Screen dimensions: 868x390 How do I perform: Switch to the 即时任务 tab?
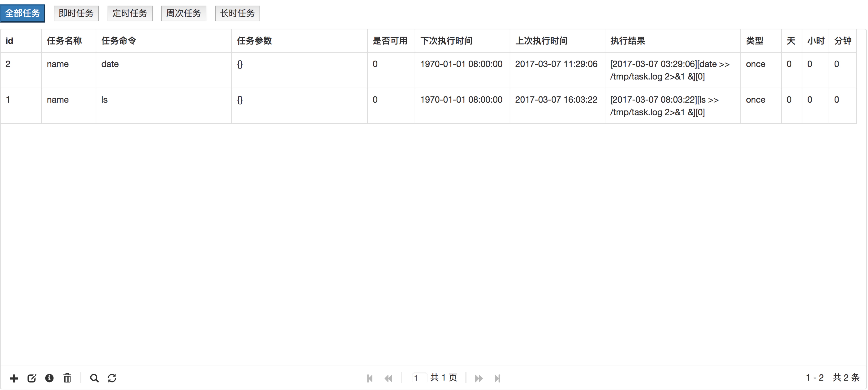pos(76,13)
